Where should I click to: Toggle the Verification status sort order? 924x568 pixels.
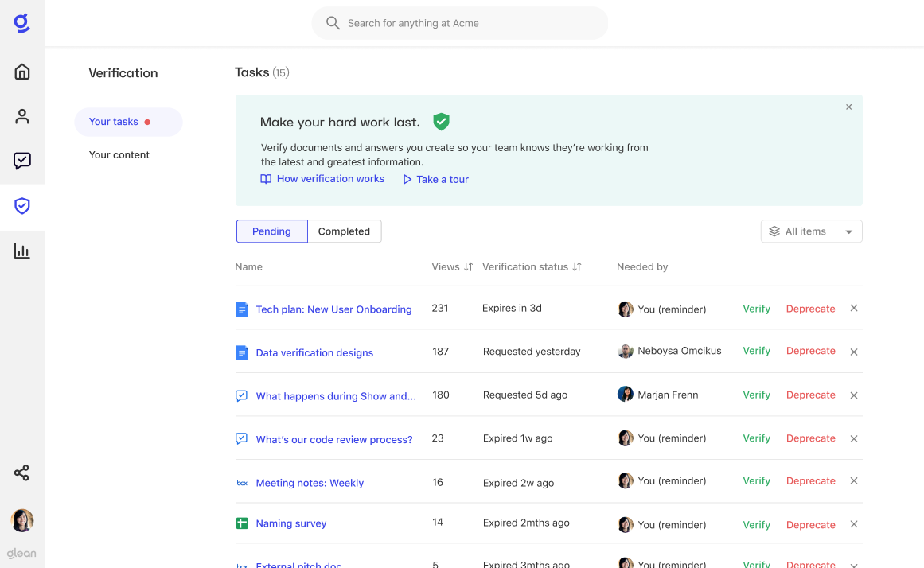coord(575,266)
